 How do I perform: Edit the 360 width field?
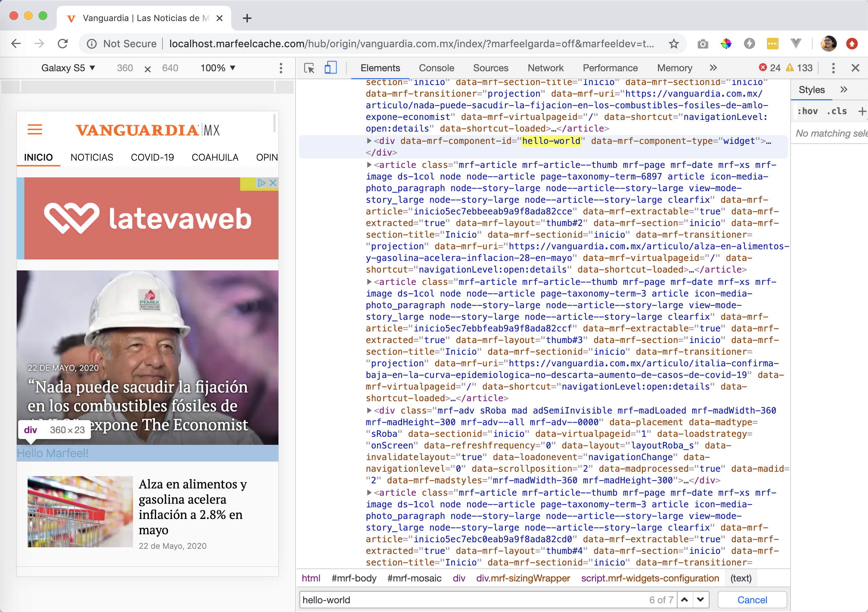pos(125,68)
